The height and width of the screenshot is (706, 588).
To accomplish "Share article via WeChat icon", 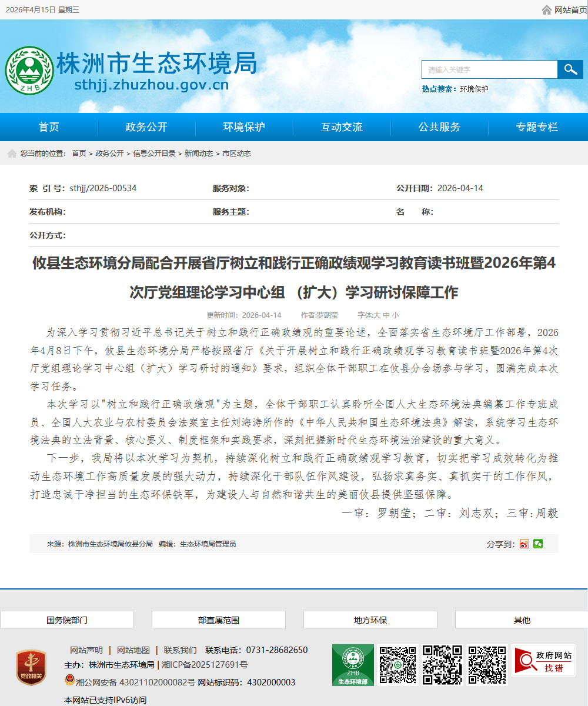I will point(538,544).
